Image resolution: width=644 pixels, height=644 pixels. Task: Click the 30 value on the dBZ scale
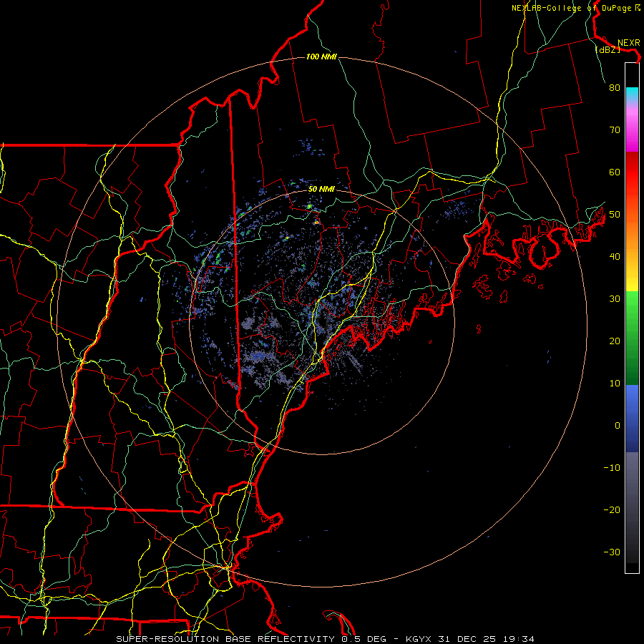tap(615, 298)
